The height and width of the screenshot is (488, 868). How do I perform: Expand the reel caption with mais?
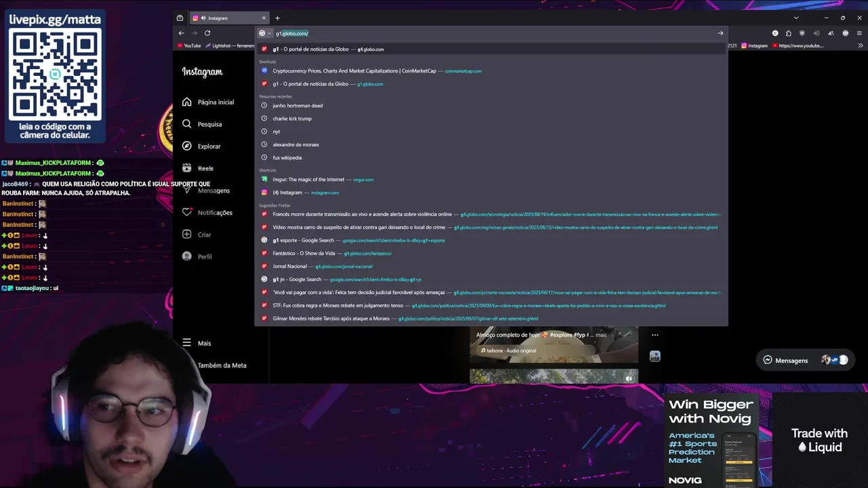pyautogui.click(x=601, y=335)
